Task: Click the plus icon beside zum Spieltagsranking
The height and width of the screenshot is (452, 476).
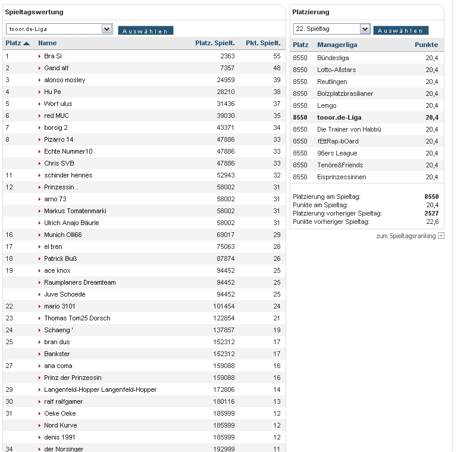Action: click(x=441, y=236)
